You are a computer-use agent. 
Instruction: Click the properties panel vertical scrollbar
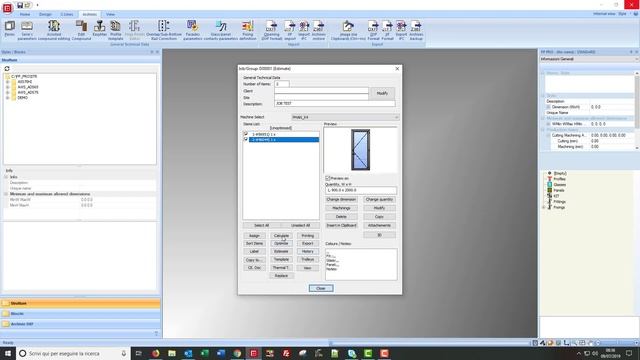click(x=637, y=110)
